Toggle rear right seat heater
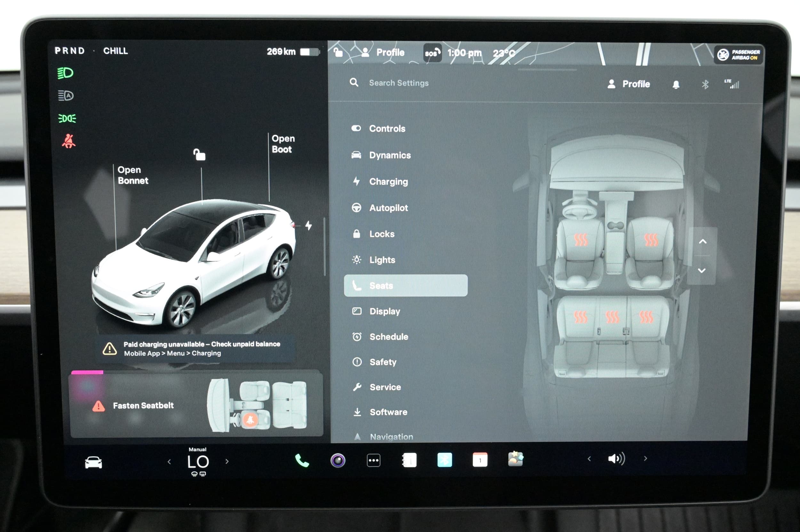 (x=646, y=317)
